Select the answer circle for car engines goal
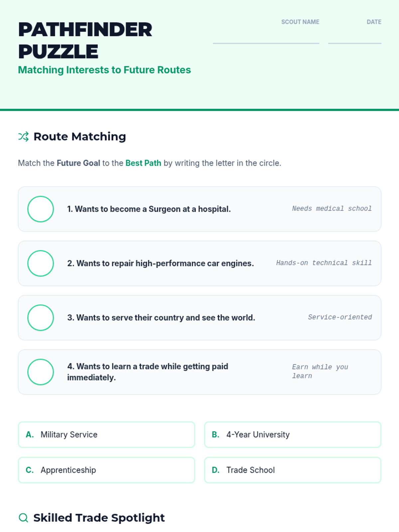399x532 pixels. 41,263
